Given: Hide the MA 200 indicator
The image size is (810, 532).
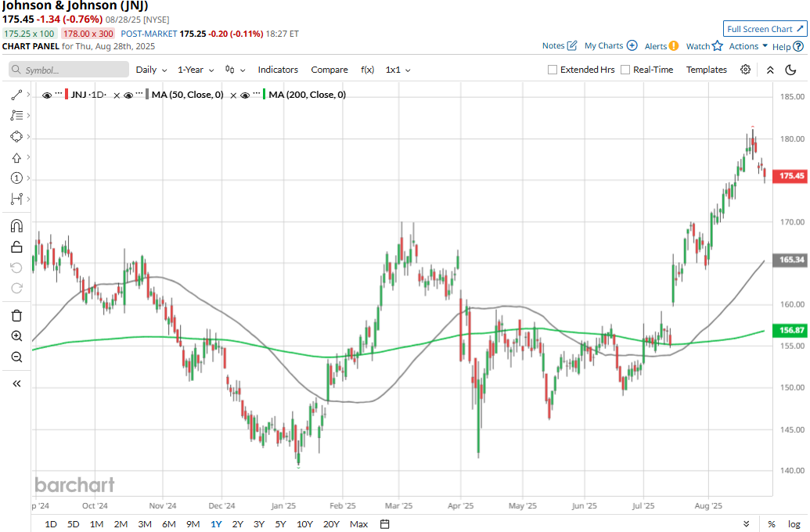Looking at the screenshot, I should (246, 95).
